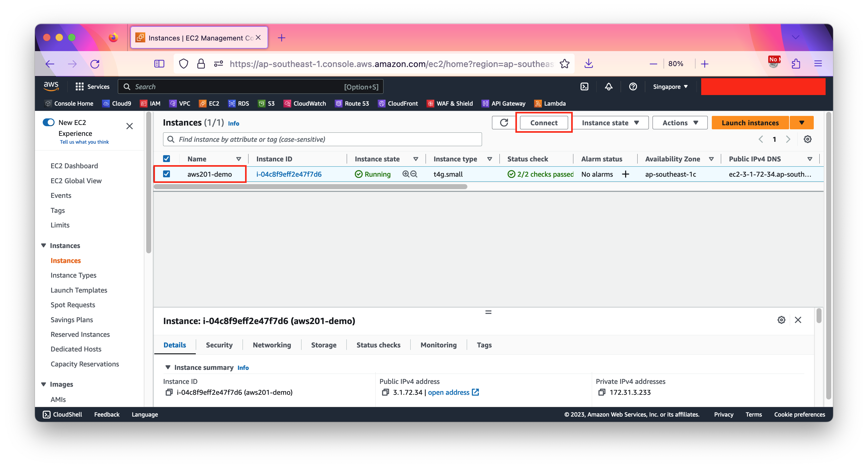Open details panel settings gear
The image size is (868, 468).
click(x=781, y=320)
